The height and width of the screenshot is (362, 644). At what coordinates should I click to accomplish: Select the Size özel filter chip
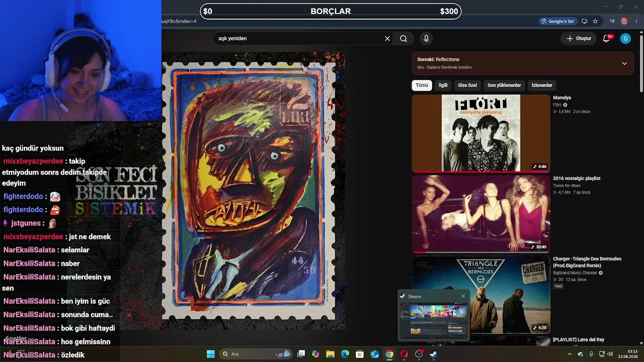[x=467, y=85]
